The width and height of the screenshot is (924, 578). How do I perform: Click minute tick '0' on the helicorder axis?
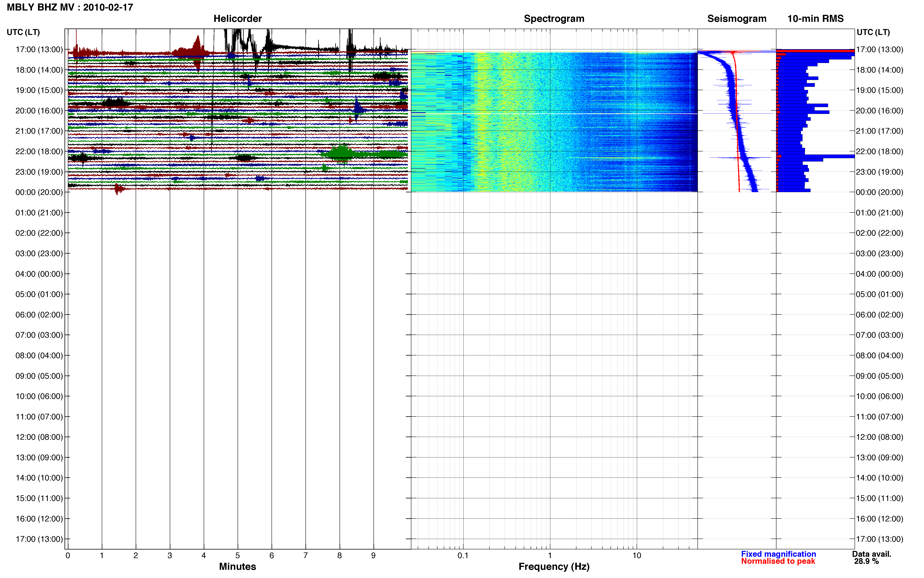[68, 555]
